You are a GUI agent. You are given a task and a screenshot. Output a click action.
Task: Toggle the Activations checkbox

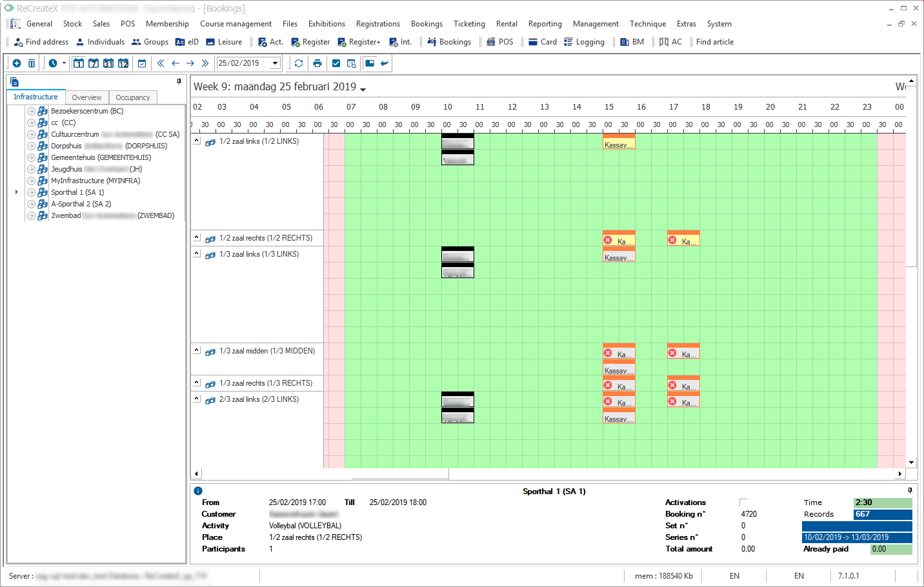click(x=743, y=502)
